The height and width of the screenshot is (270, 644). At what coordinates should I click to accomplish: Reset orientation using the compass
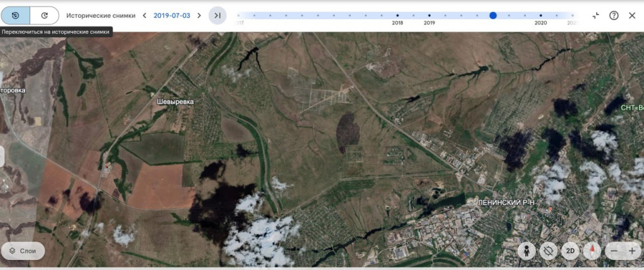coord(591,250)
